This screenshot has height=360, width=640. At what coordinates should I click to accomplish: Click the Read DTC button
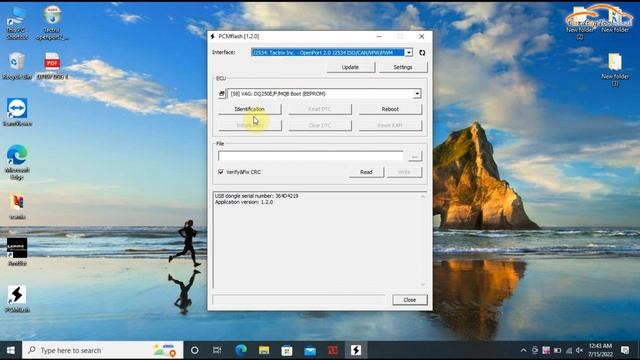point(320,109)
